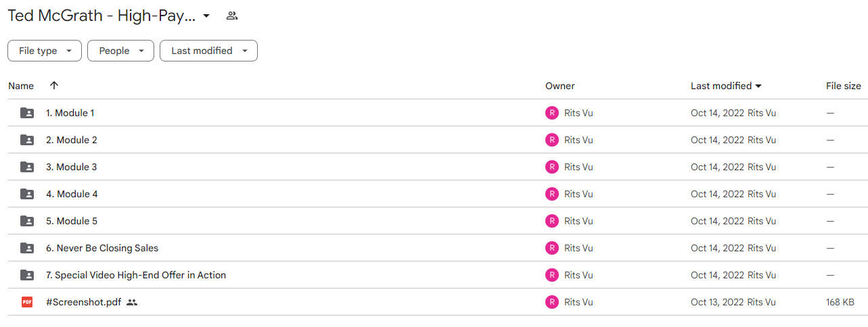This screenshot has height=327, width=868.
Task: Click Rits Vu avatar in #Screenshot.pdf row
Action: [x=552, y=302]
